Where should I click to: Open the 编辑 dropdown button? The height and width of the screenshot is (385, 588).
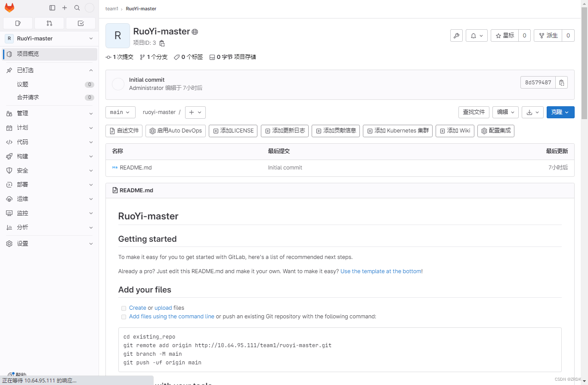click(505, 112)
